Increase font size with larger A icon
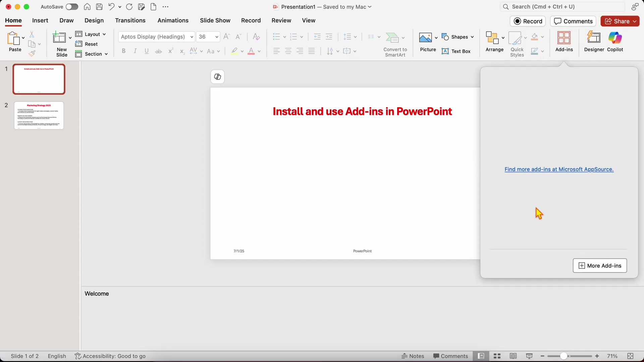Screen dimensions: 644x362 227,37
